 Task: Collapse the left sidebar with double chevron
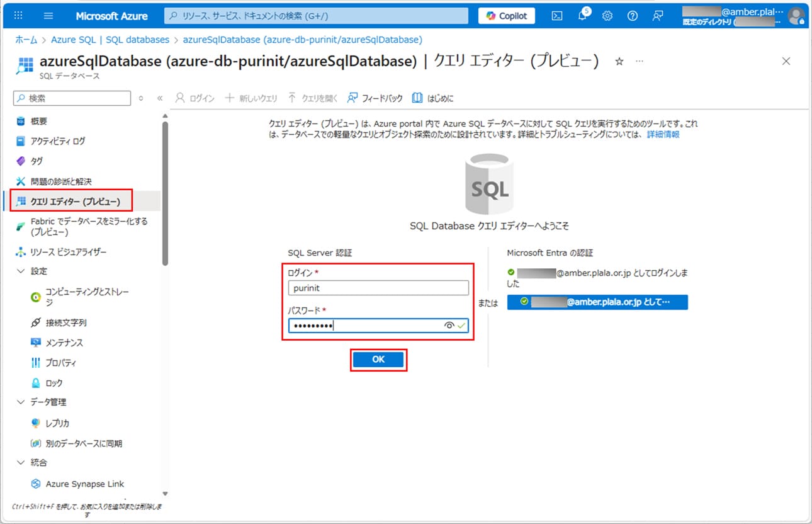pos(160,98)
